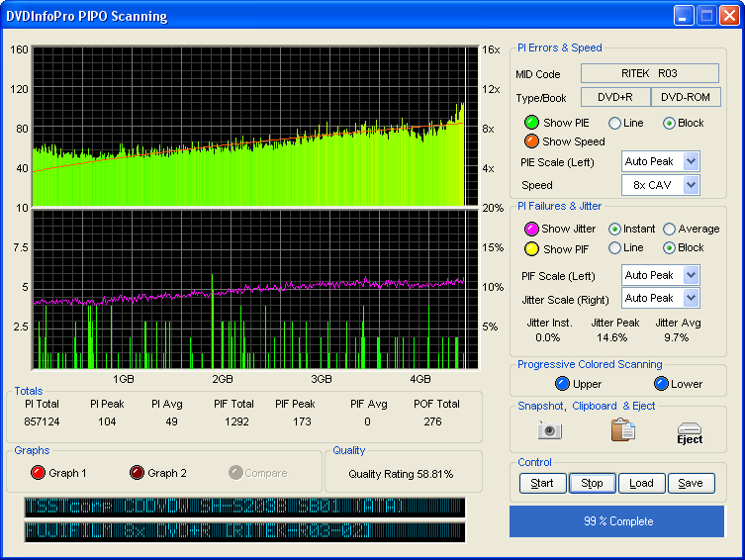Toggle the orange Show Speed indicator
Image resolution: width=745 pixels, height=560 pixels.
pos(531,141)
